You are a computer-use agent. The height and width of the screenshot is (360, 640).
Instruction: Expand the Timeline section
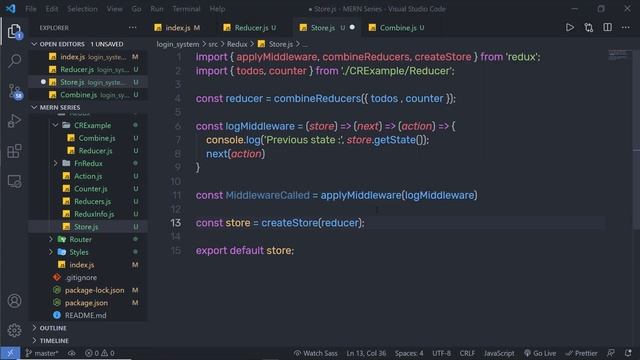tap(88, 340)
